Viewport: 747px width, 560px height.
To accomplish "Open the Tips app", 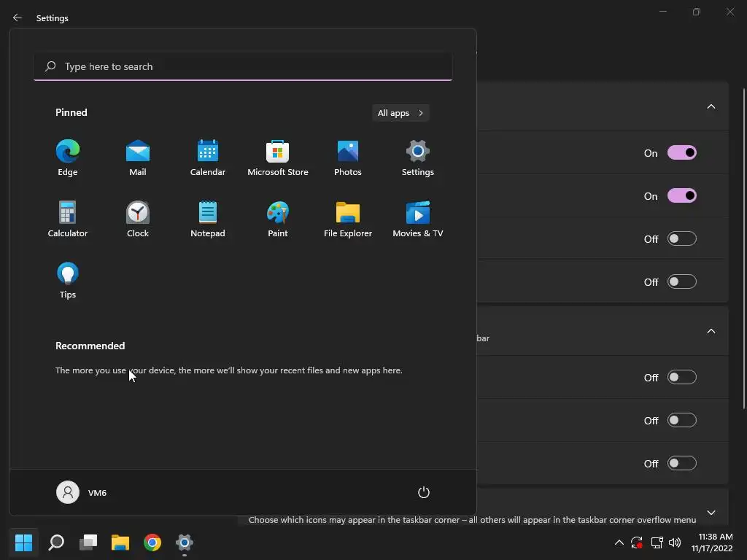I will click(x=68, y=281).
